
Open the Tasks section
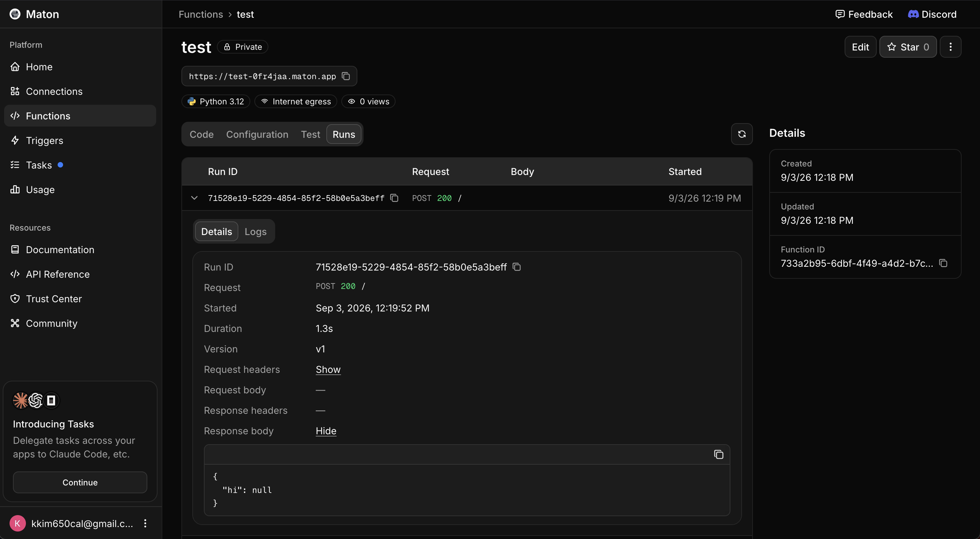pos(80,165)
